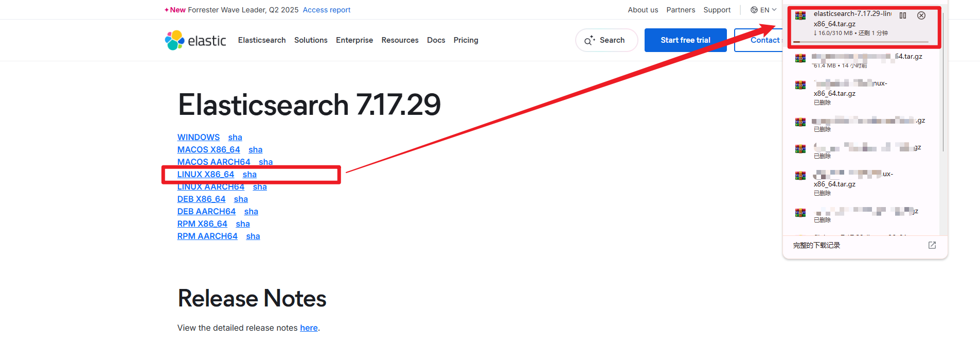
Task: Click the elastic logo in header
Action: click(x=195, y=40)
